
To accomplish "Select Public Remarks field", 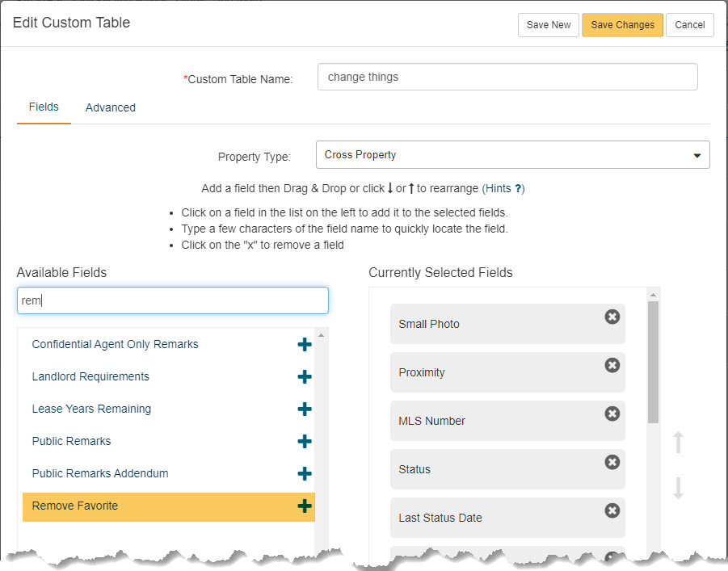I will pos(71,441).
